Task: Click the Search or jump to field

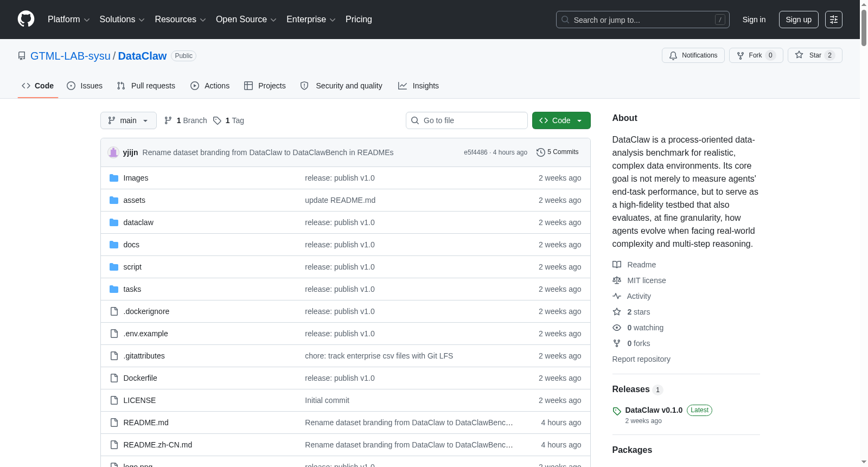Action: [643, 20]
